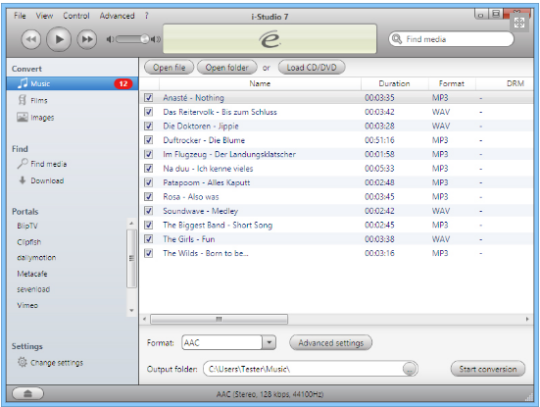Open the dailymotion portal

(37, 258)
